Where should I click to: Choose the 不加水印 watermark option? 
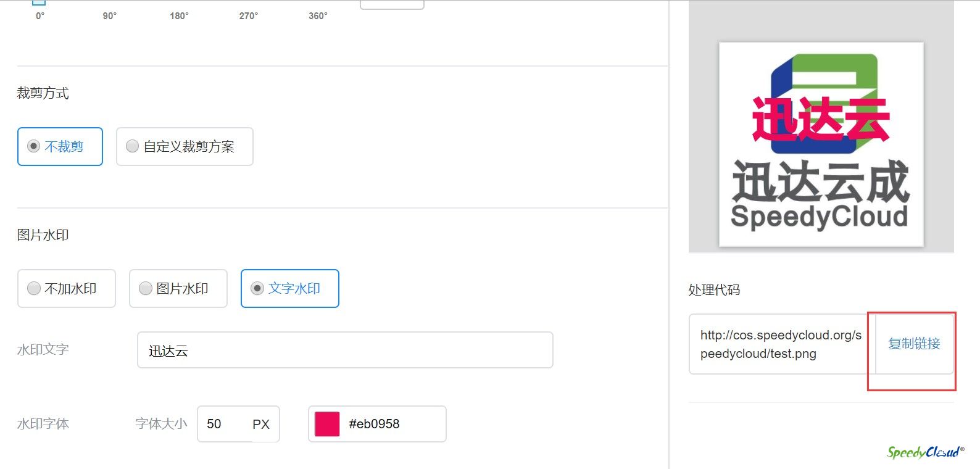[x=67, y=288]
